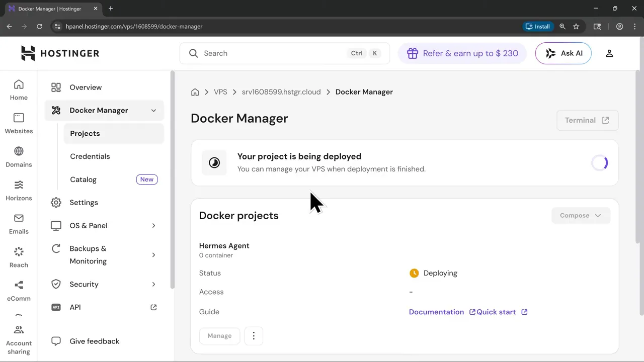Expand the Security submenu
Image resolution: width=644 pixels, height=362 pixels.
(153, 285)
